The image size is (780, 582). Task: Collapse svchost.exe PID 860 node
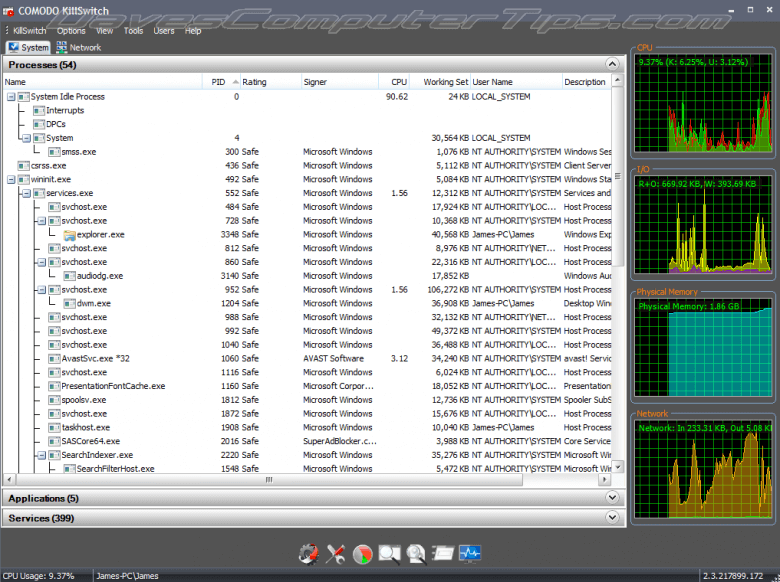(x=42, y=262)
